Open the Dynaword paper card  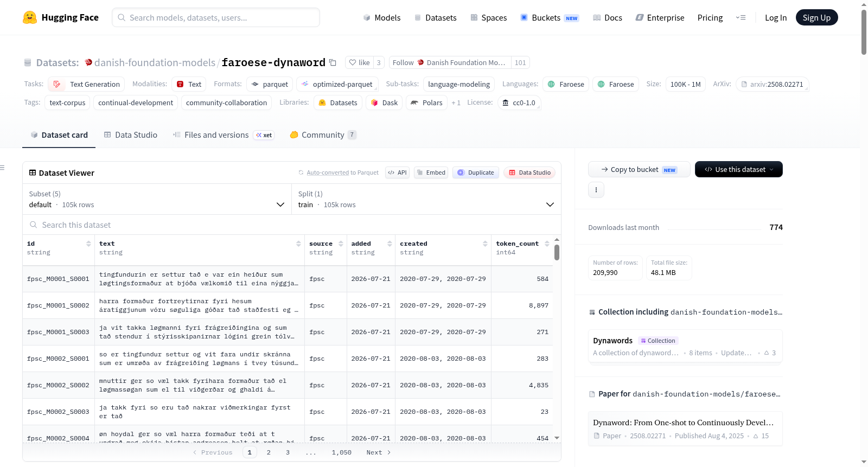(x=685, y=428)
